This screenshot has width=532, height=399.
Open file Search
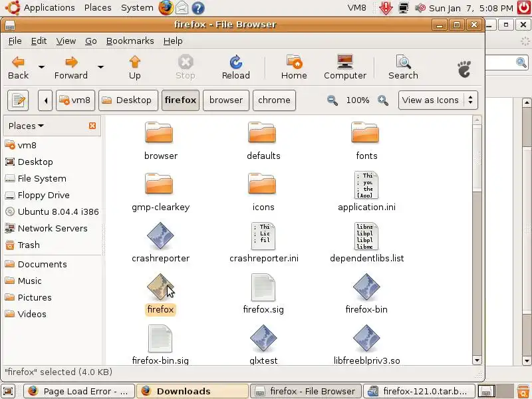coord(403,67)
